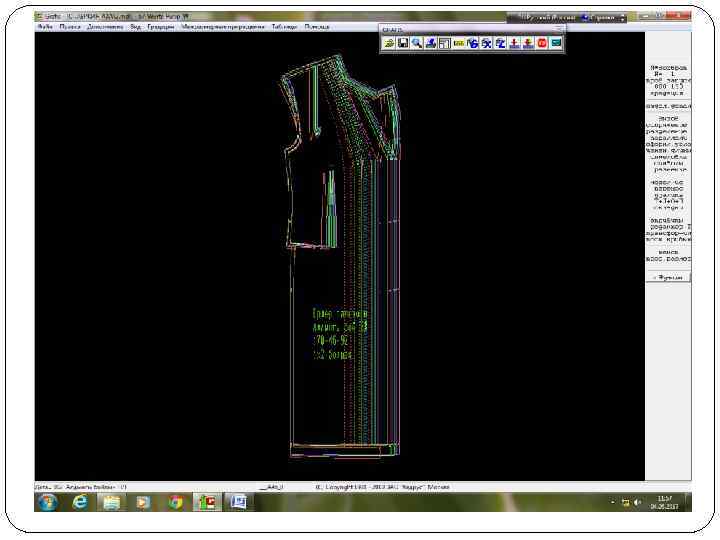Viewport: 720px width, 540px height.
Task: Switch to the Word window on taskbar
Action: coord(238,502)
